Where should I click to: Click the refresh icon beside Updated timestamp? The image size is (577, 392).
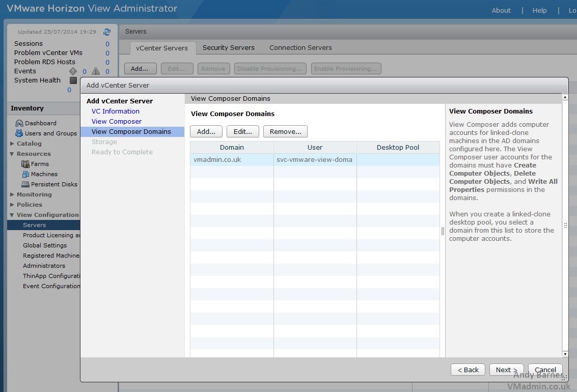[x=107, y=32]
